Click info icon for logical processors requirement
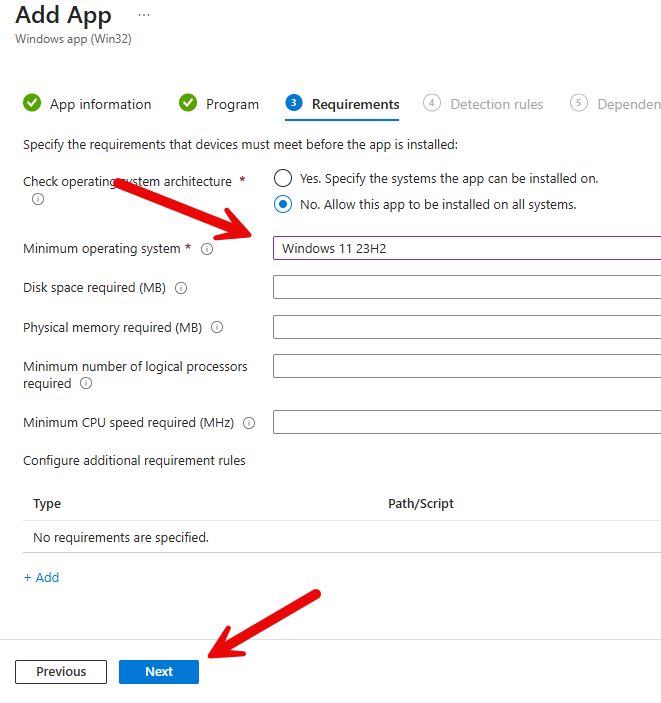This screenshot has height=703, width=661. click(x=86, y=383)
